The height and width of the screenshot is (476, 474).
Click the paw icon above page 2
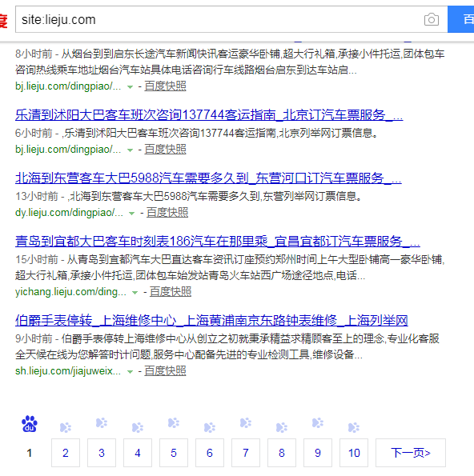[66, 428]
